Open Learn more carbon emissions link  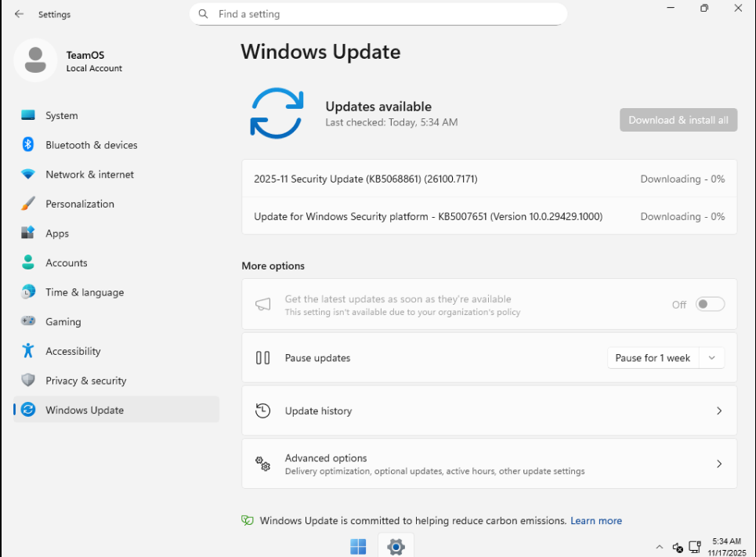coord(596,520)
